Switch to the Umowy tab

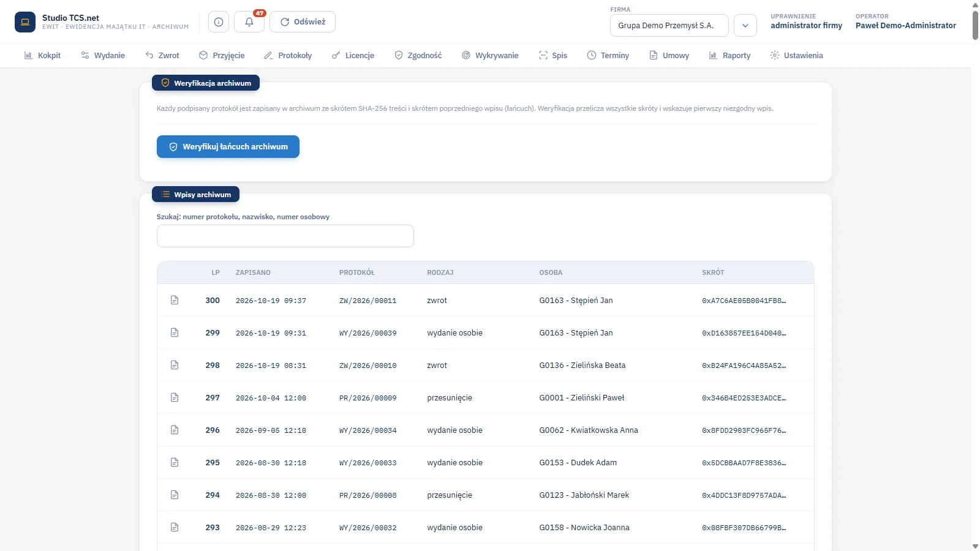(669, 55)
